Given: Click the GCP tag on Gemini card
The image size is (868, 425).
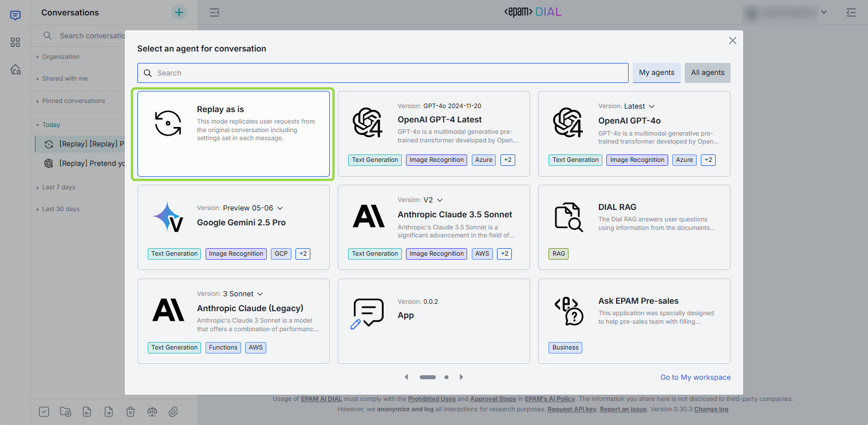Looking at the screenshot, I should [281, 254].
